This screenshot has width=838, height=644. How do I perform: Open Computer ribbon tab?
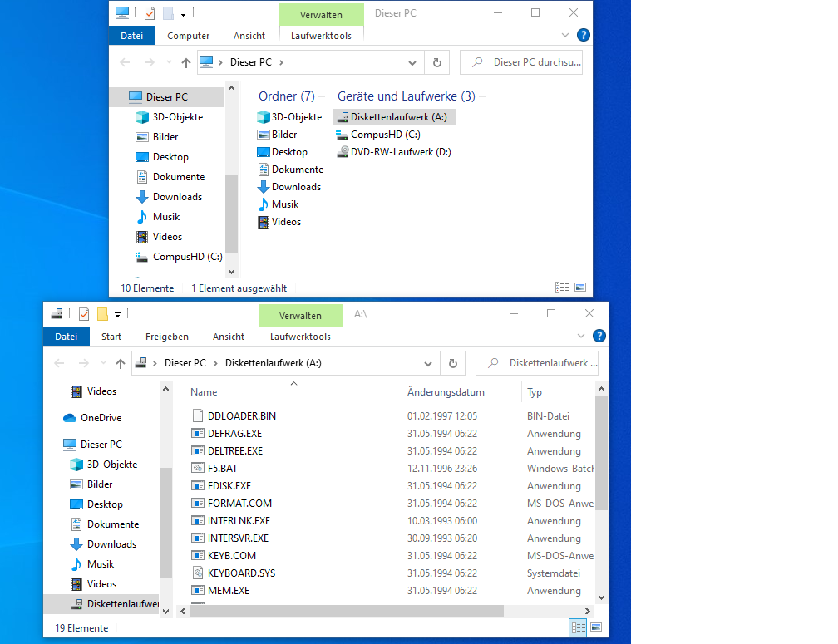(188, 36)
